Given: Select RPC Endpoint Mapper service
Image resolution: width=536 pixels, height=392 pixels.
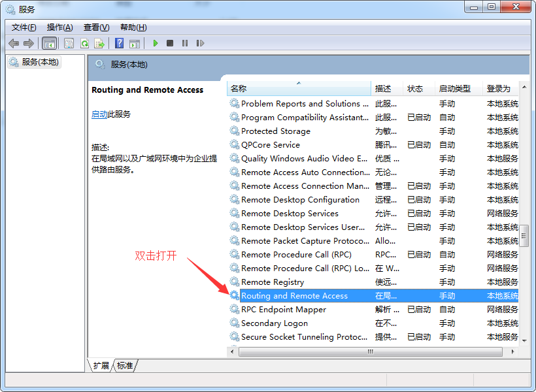Looking at the screenshot, I should click(373, 309).
